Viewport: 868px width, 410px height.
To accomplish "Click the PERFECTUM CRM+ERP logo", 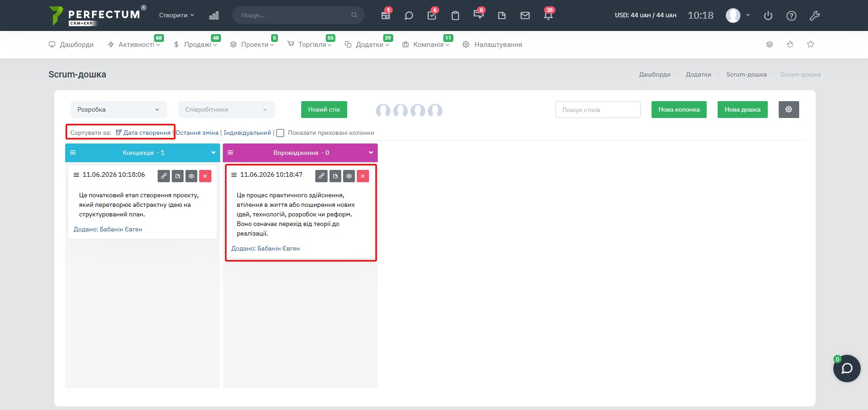I will coord(98,15).
